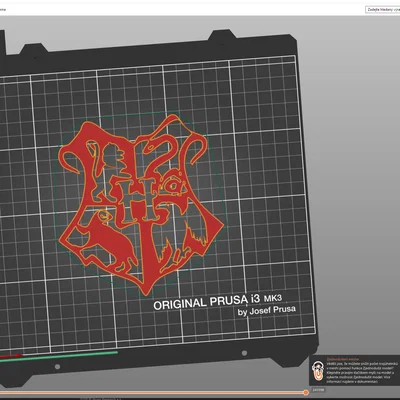Click the search field at top right
The width and height of the screenshot is (400, 400).
coord(383,9)
